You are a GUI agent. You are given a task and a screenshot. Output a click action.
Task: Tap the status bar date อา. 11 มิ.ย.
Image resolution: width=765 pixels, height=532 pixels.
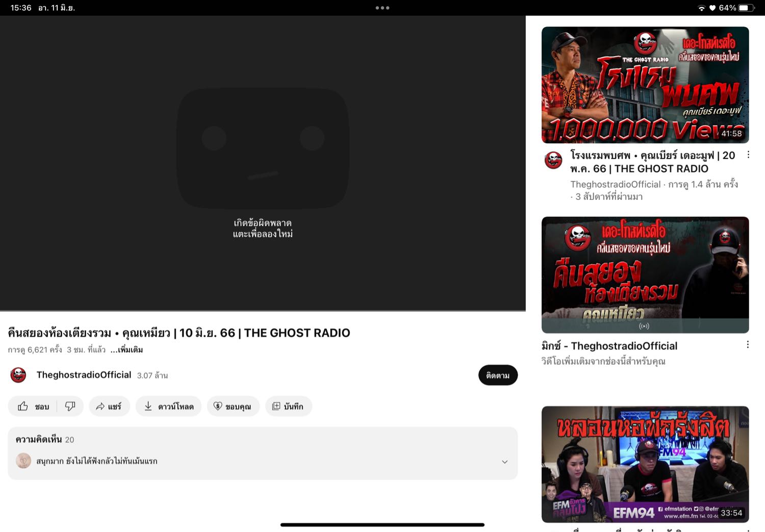(x=57, y=8)
